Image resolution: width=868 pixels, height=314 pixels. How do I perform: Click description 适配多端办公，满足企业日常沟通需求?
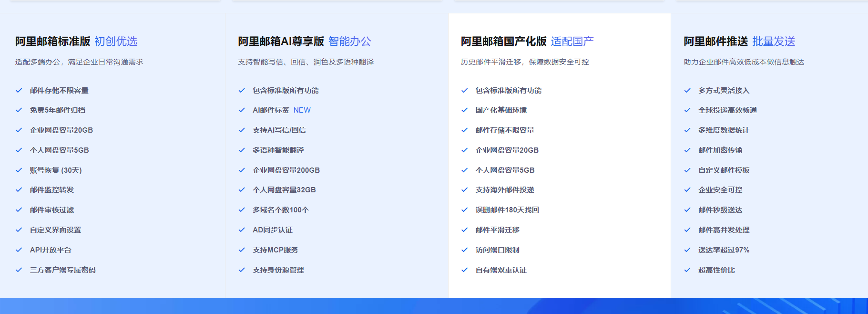[79, 62]
